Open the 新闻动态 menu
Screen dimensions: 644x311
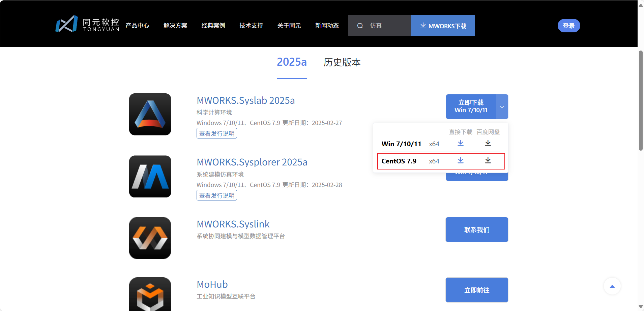(327, 26)
